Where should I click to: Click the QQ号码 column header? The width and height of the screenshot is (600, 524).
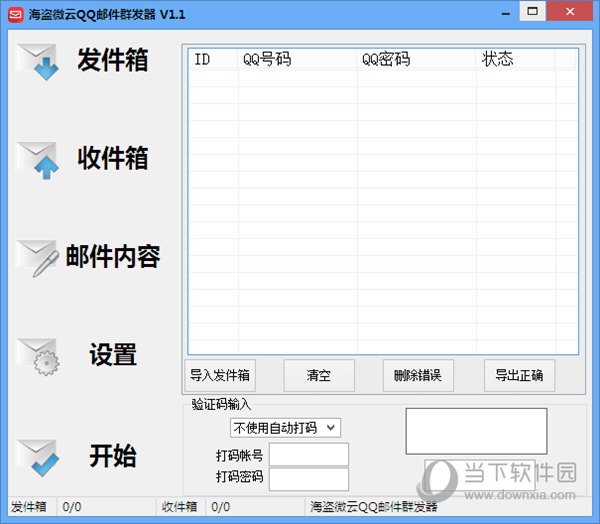(297, 59)
